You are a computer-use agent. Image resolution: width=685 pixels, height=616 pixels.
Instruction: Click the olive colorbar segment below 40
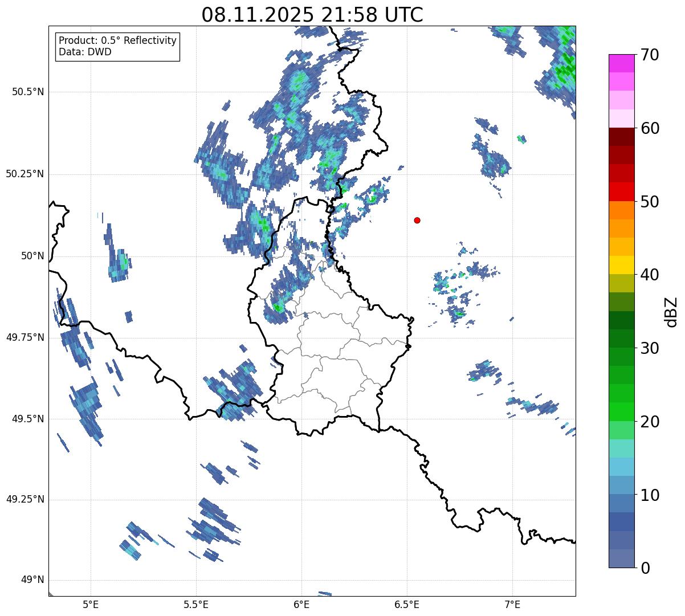coord(621,283)
